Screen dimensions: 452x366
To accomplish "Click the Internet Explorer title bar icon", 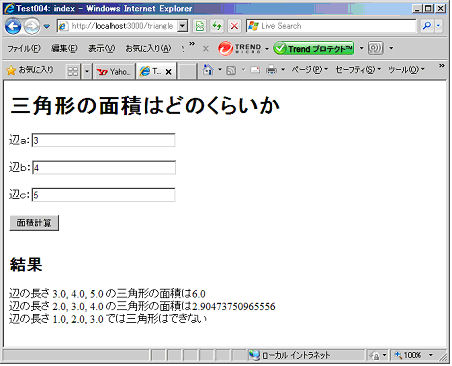I will point(9,8).
